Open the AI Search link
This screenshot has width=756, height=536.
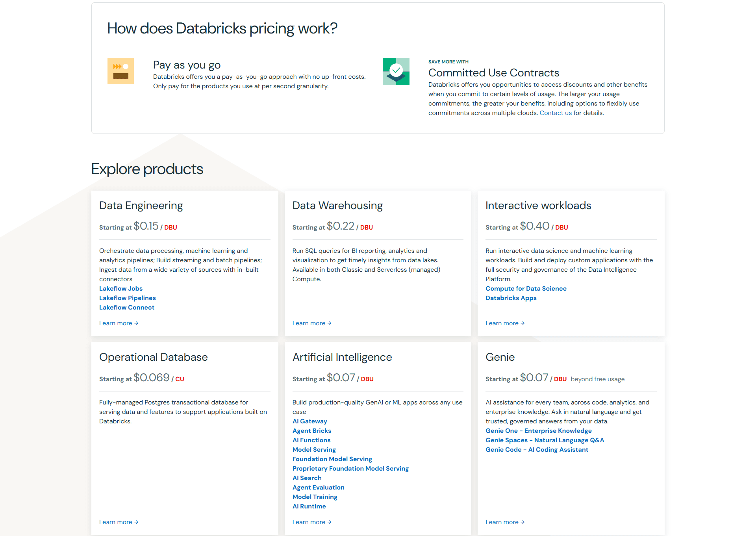(307, 478)
